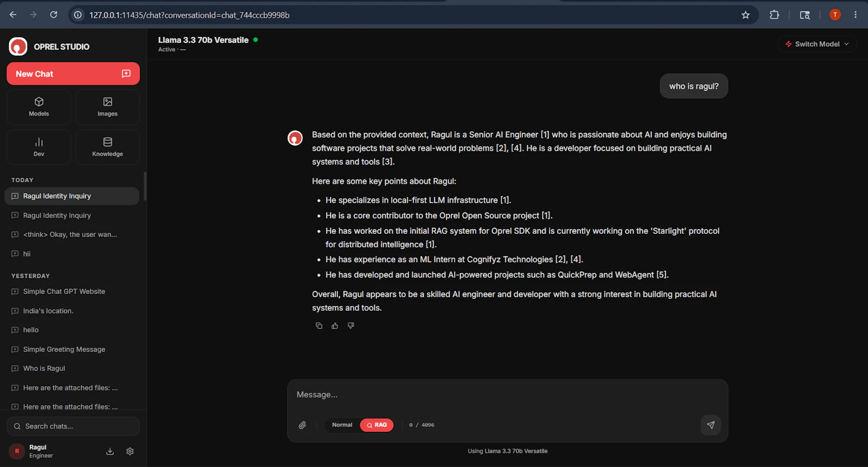Open the Models panel

pyautogui.click(x=39, y=107)
